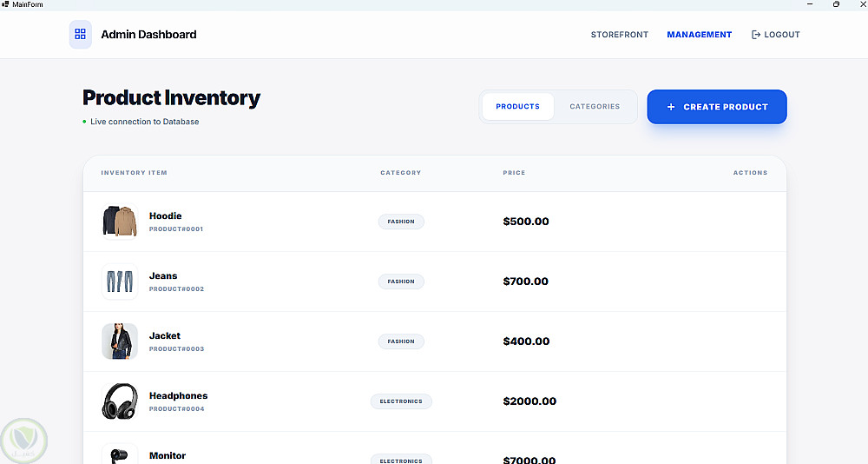
Task: Click the Jacket product name
Action: click(164, 335)
